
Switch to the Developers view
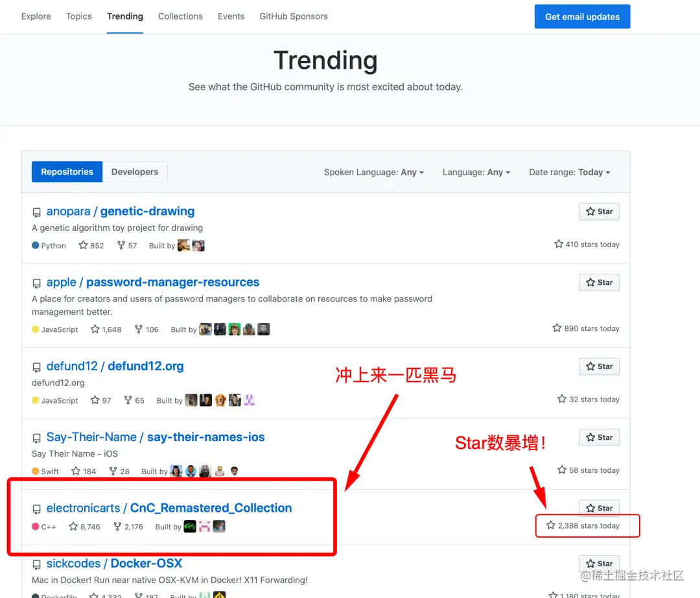pyautogui.click(x=135, y=172)
